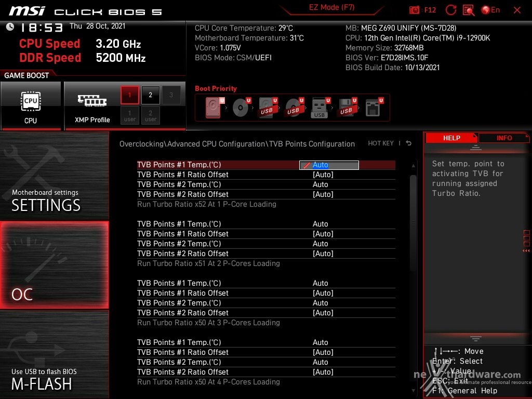This screenshot has width=532, height=399.
Task: Open x51 group TVB Points #1 Ratio Offset
Action: click(323, 234)
